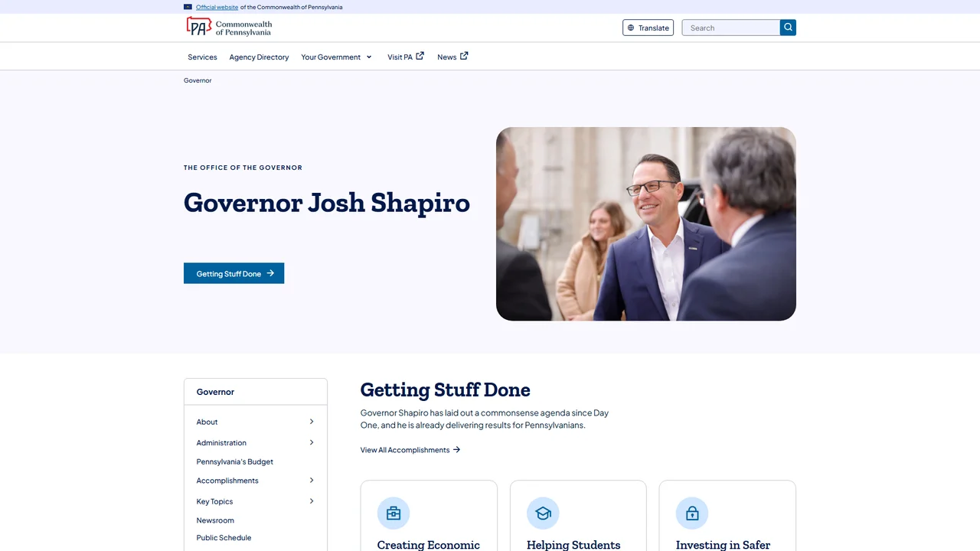Expand the Your Government dropdown menu
This screenshot has width=980, height=551.
click(336, 57)
